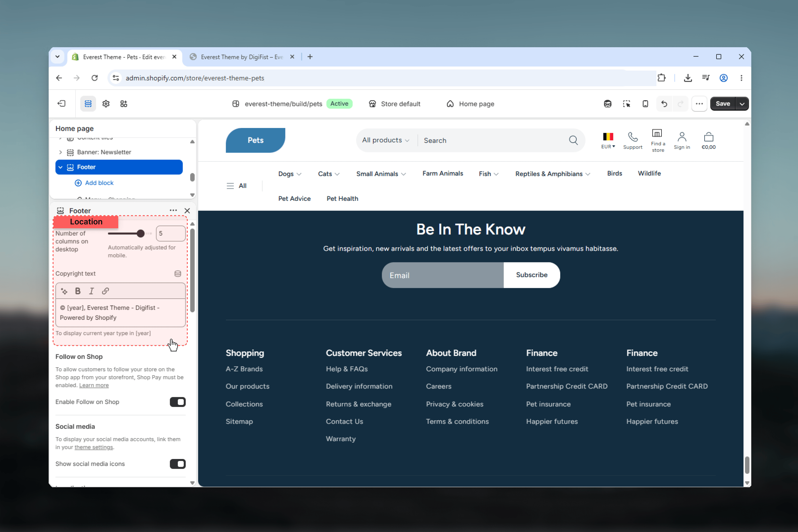Click the Save button

click(x=723, y=103)
